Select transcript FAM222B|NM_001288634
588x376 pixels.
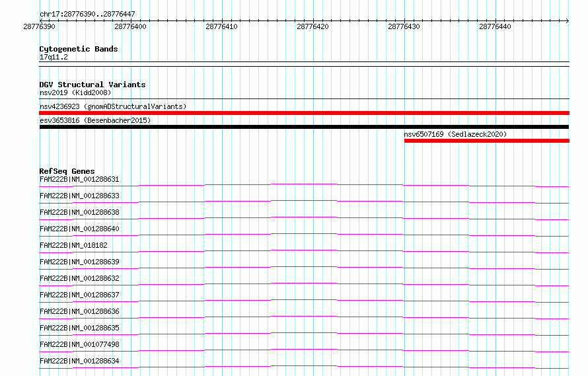click(x=79, y=361)
